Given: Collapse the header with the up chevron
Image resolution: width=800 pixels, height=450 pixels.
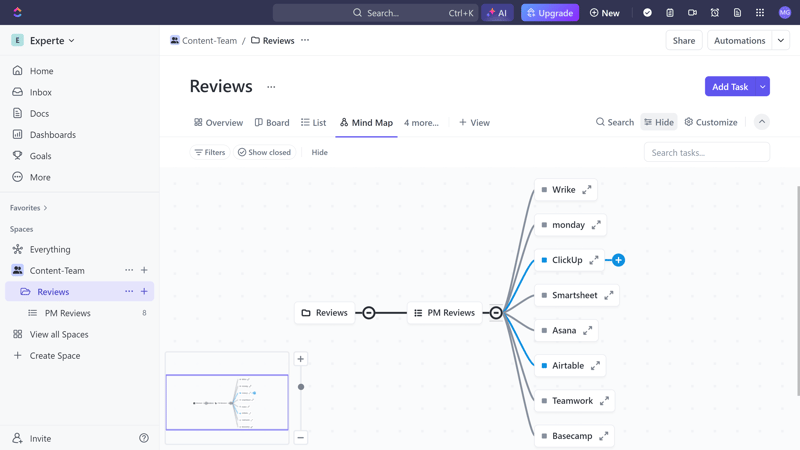Looking at the screenshot, I should (762, 122).
